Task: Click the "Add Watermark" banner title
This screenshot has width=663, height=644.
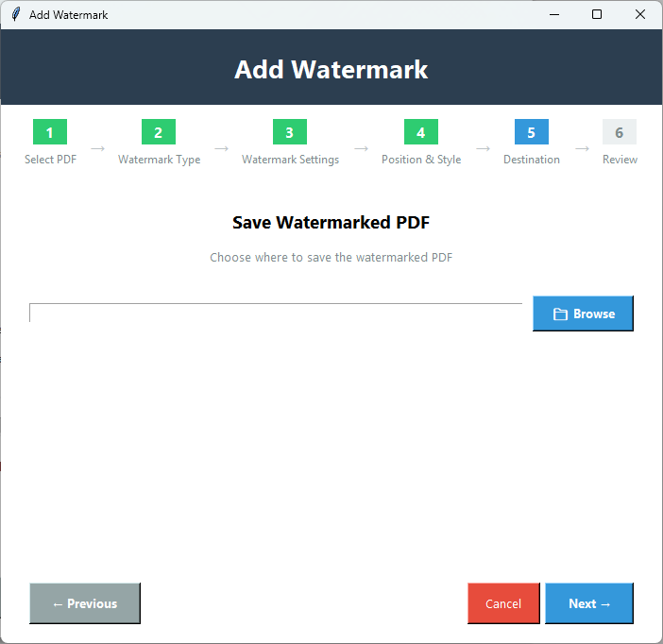Action: 331,69
